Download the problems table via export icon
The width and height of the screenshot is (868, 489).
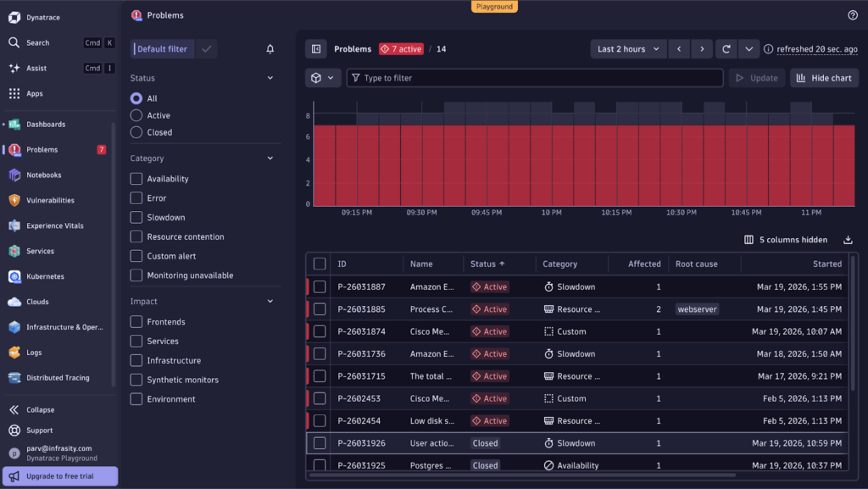848,239
